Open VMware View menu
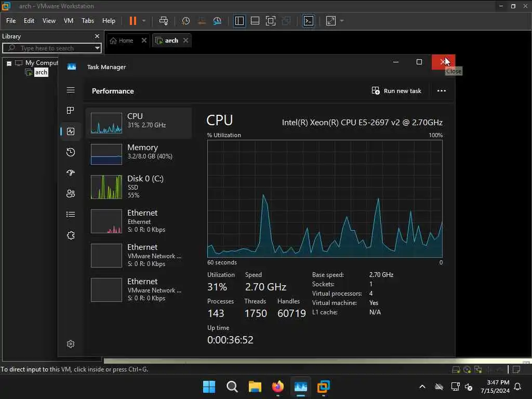The image size is (532, 399). click(x=49, y=21)
